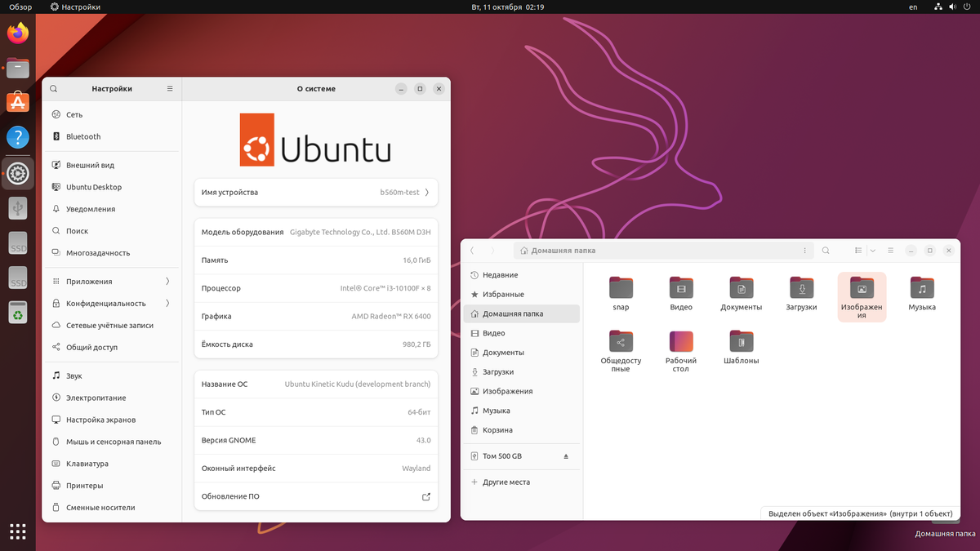Open Сменные носители settings
980x551 pixels.
click(x=112, y=508)
